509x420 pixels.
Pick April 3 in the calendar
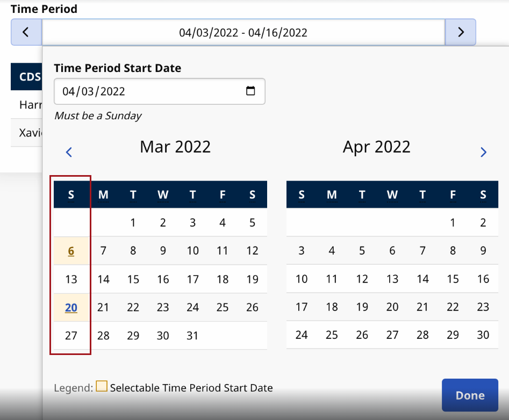click(x=302, y=251)
